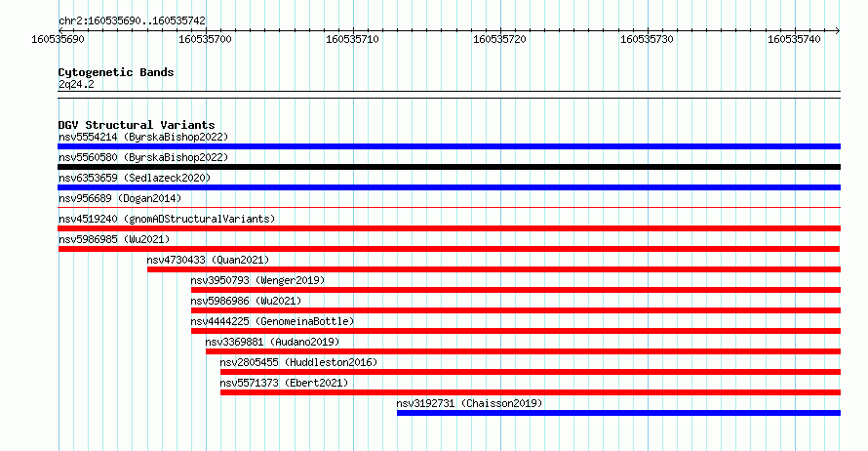Click the 160535690 ruler position
This screenshot has width=868, height=451.
pos(59,39)
